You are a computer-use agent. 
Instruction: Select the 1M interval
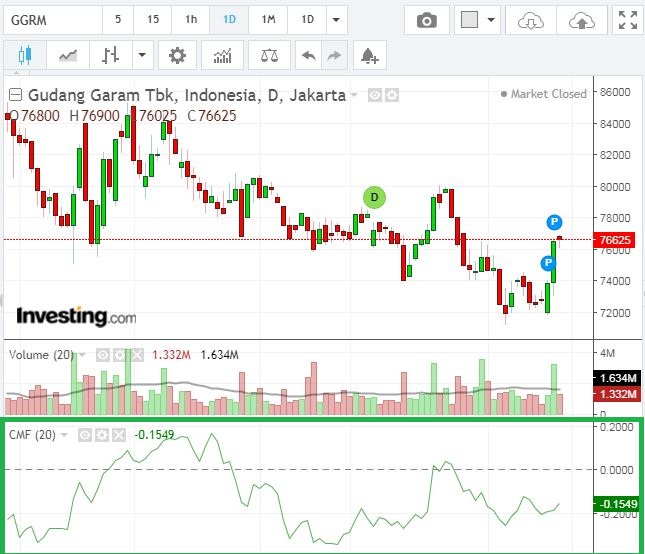pos(268,20)
